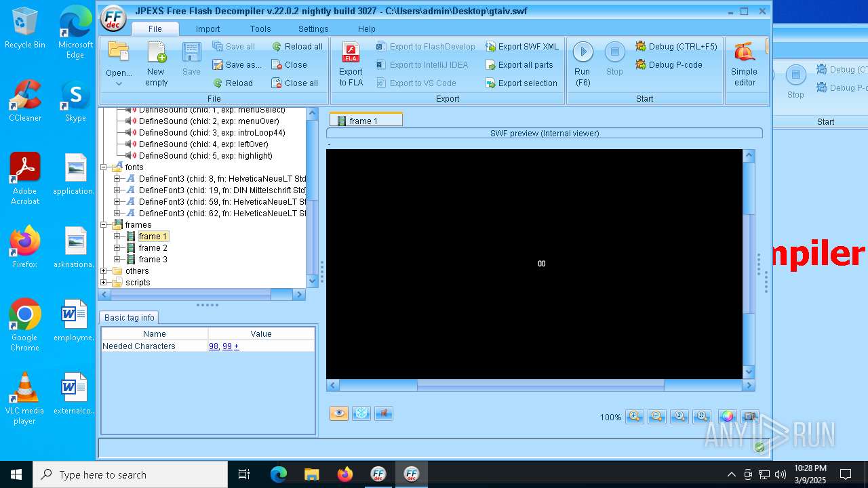Screen dimensions: 868x488
Task: Expand DefineFont3 chid 19 DIN Mittelschrift
Action: pos(117,190)
